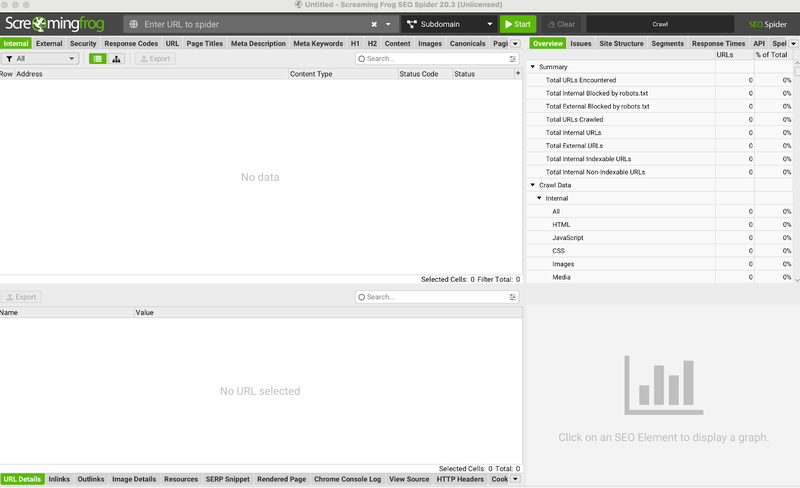This screenshot has width=800, height=488.
Task: Open the Subdomain crawl mode dropdown
Action: (449, 24)
